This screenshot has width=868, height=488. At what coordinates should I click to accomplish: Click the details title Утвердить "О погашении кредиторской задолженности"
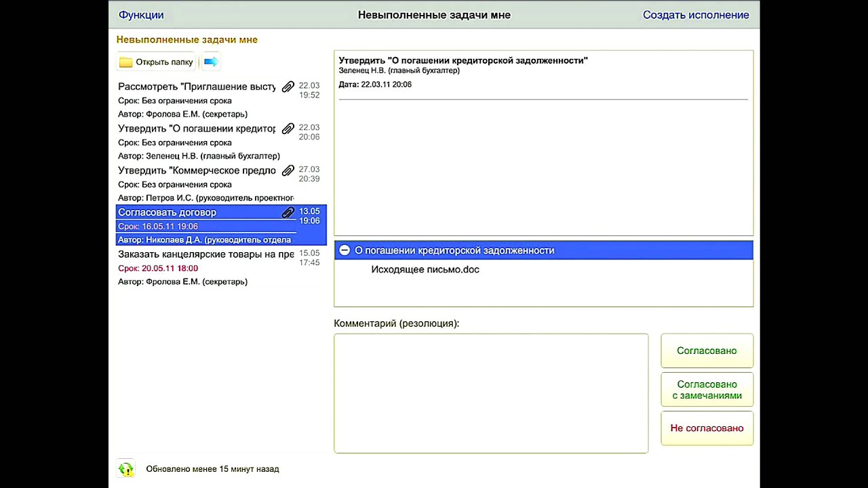(x=463, y=60)
